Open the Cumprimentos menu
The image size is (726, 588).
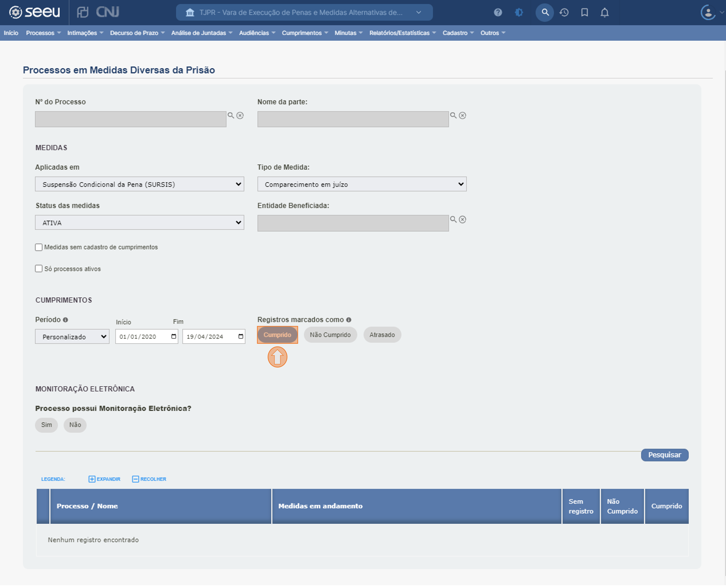(x=305, y=33)
